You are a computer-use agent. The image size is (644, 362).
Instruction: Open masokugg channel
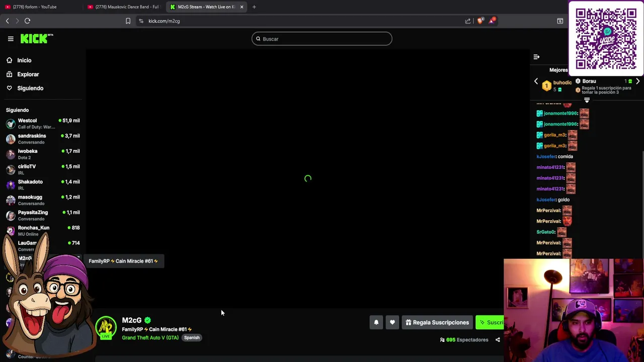43,200
